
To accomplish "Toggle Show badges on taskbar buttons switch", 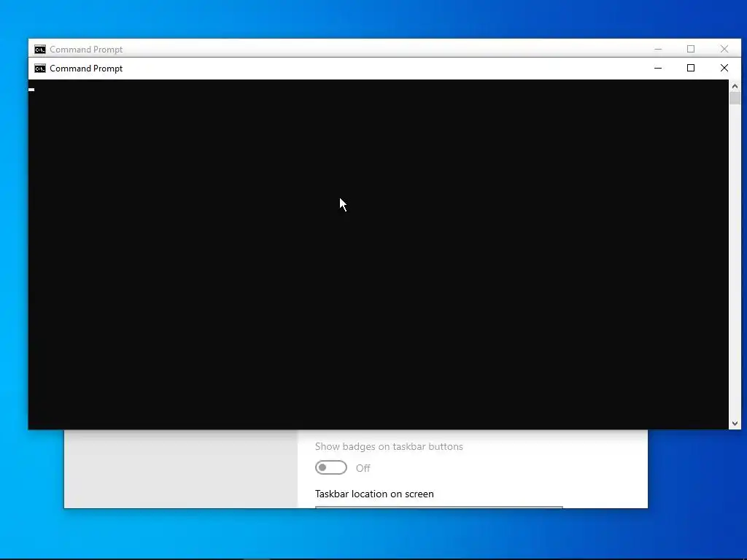I will [x=331, y=467].
